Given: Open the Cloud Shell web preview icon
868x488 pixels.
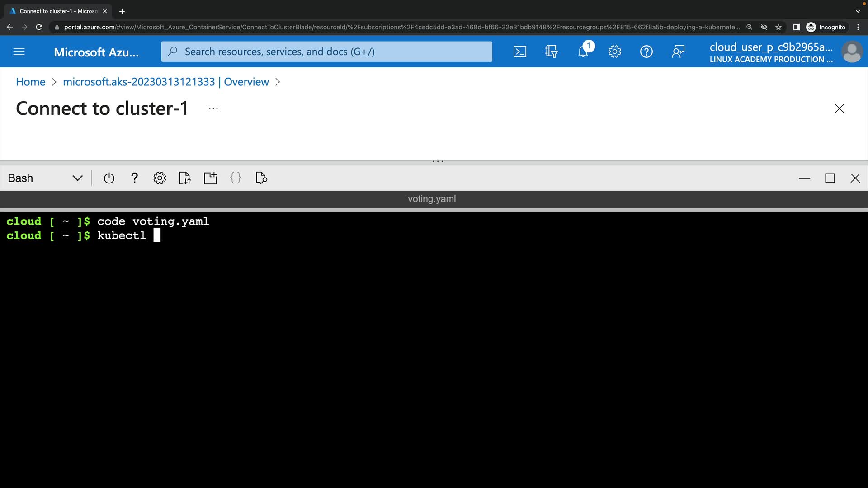Looking at the screenshot, I should click(x=261, y=178).
